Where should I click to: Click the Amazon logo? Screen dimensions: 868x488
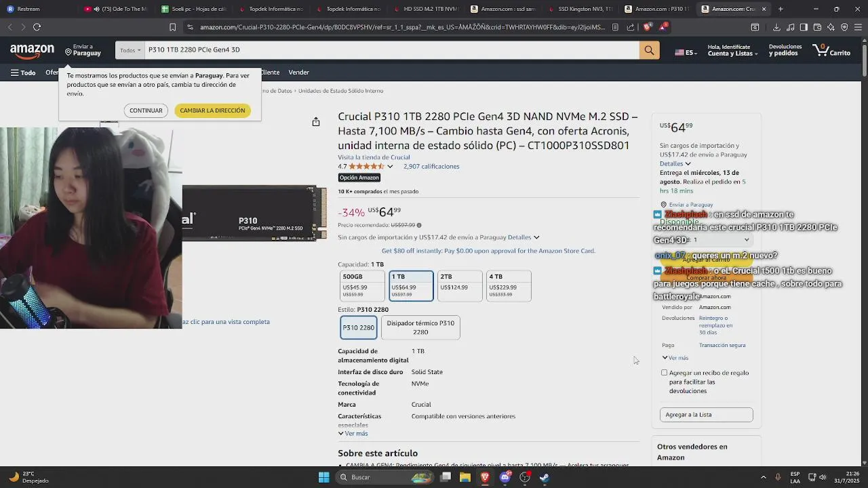(32, 52)
